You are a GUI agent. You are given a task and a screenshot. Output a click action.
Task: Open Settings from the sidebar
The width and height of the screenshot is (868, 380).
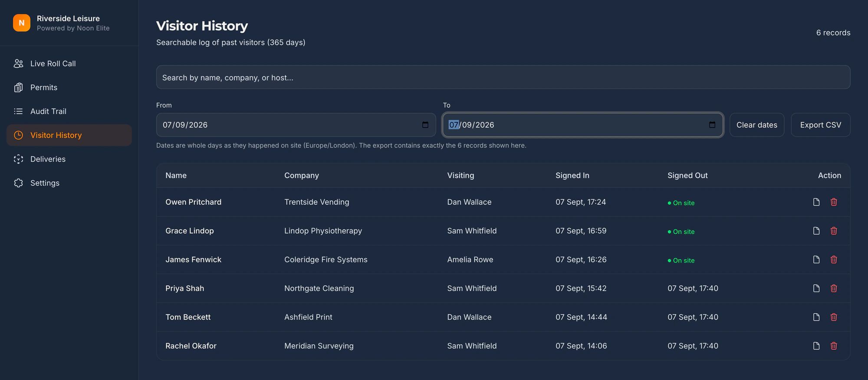click(x=69, y=183)
